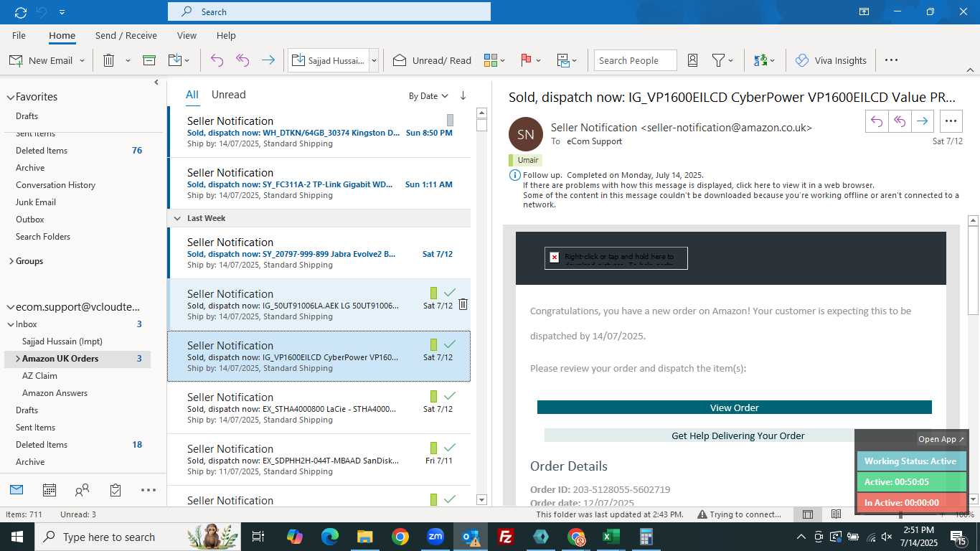Collapse the ecom.support account tree
Screen dimensions: 980x551
tap(10, 307)
